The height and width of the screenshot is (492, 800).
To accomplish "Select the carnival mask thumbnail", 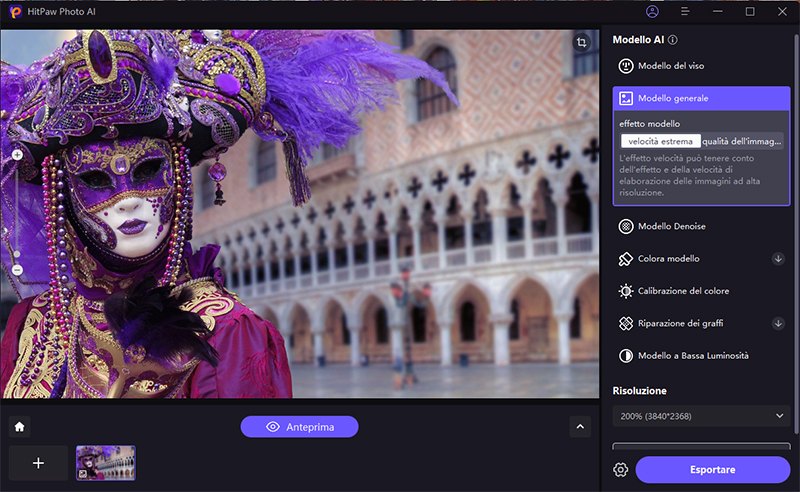I will tap(106, 463).
